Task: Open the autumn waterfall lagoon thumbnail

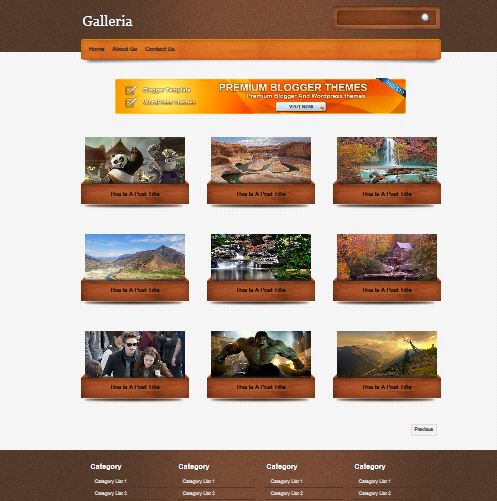Action: tap(387, 160)
